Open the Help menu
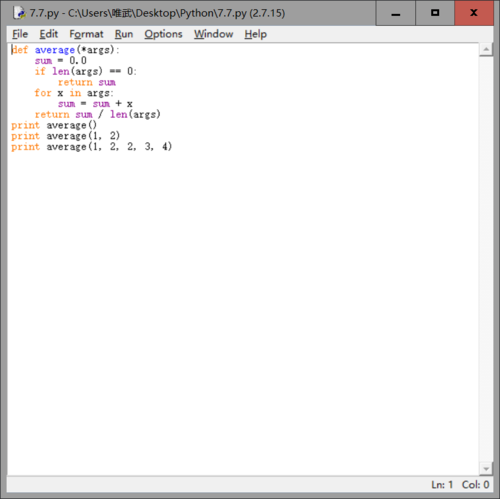Screen dimensions: 500x499 256,34
